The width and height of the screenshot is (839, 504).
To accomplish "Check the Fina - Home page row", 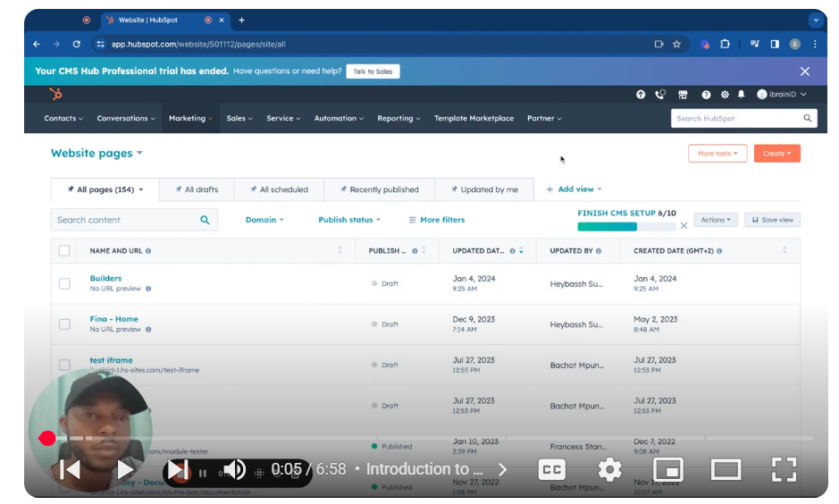I will click(64, 324).
